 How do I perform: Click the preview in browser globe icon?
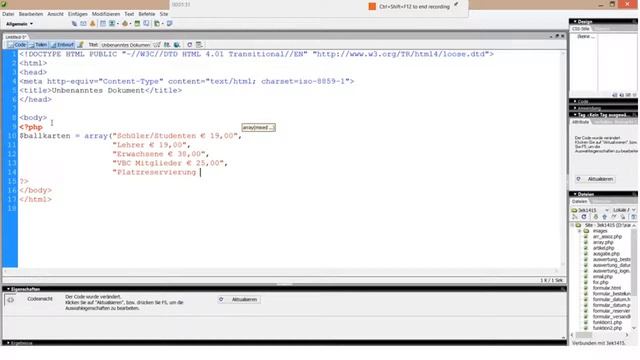pyautogui.click(x=177, y=45)
